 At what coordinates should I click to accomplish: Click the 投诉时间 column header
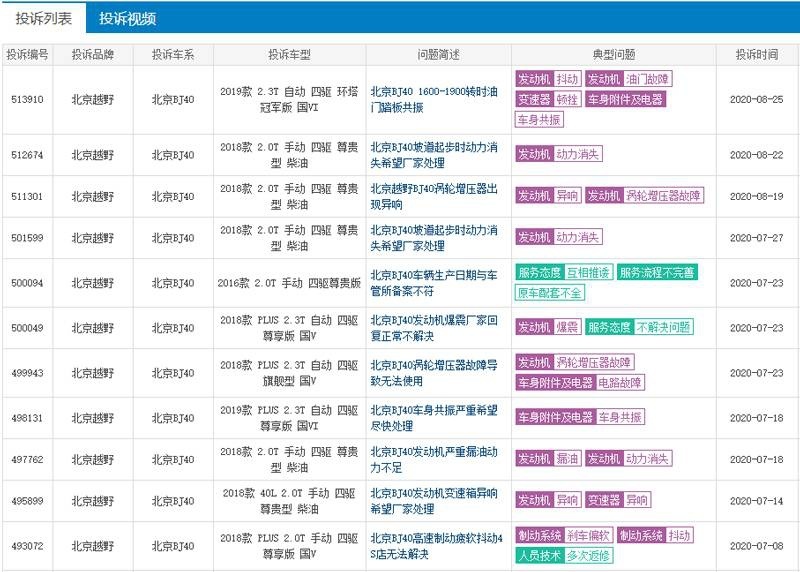pos(757,55)
